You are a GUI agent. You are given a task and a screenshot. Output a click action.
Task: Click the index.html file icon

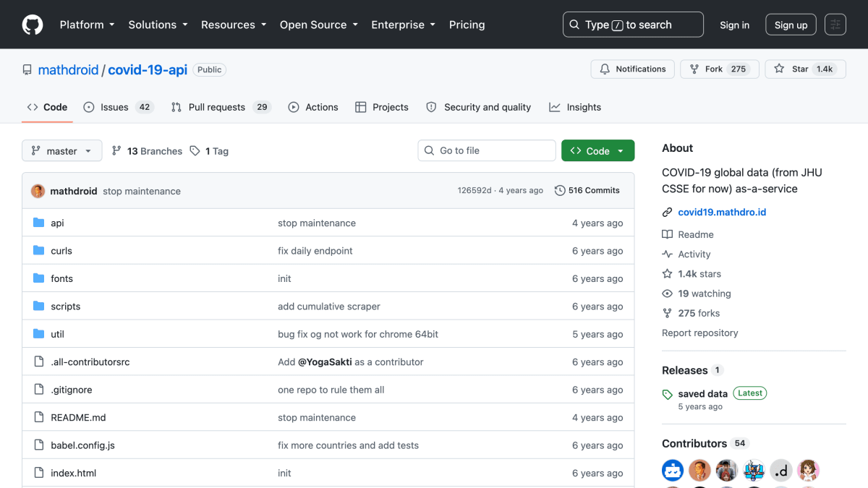(39, 473)
